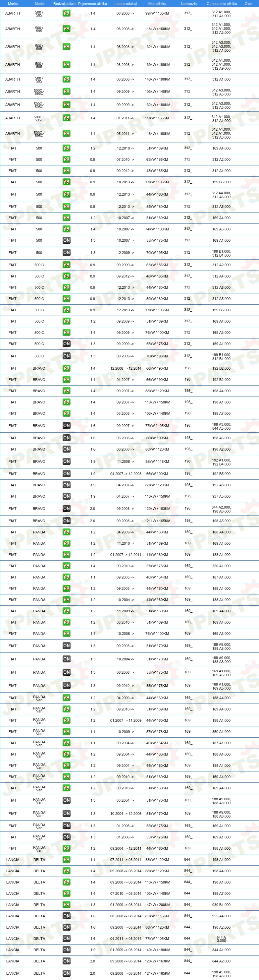
Task: Click petrol icon in Abarth 500/595 140kW/190KM row
Action: click(x=67, y=80)
